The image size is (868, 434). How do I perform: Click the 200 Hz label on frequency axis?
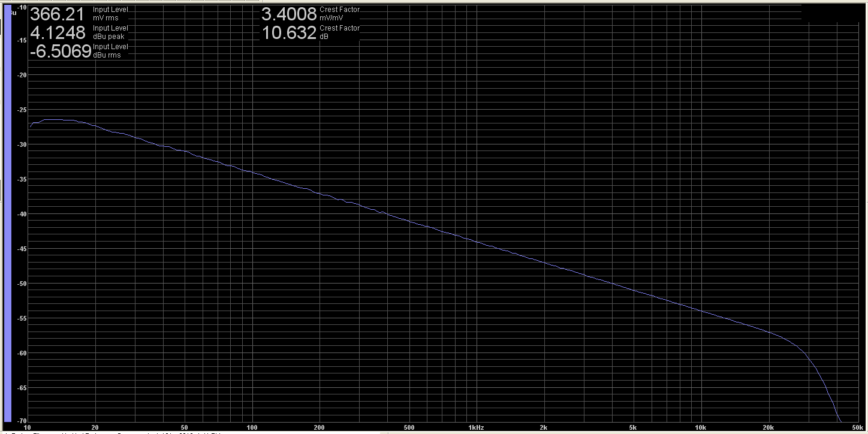tap(320, 427)
